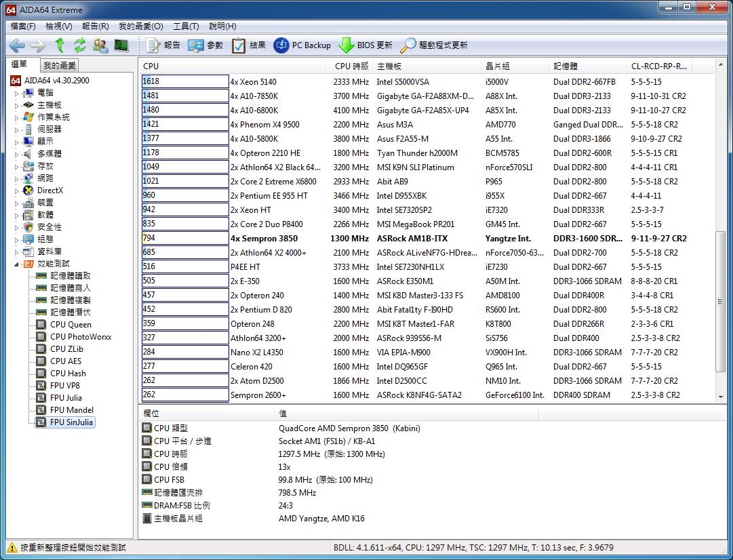
Task: Click the results list scroll up arrow
Action: [x=720, y=66]
